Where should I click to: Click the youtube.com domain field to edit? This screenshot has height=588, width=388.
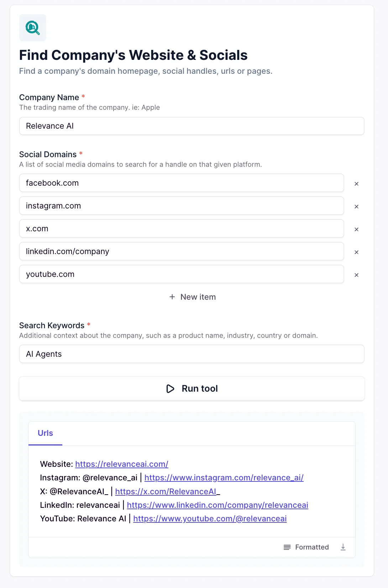182,274
